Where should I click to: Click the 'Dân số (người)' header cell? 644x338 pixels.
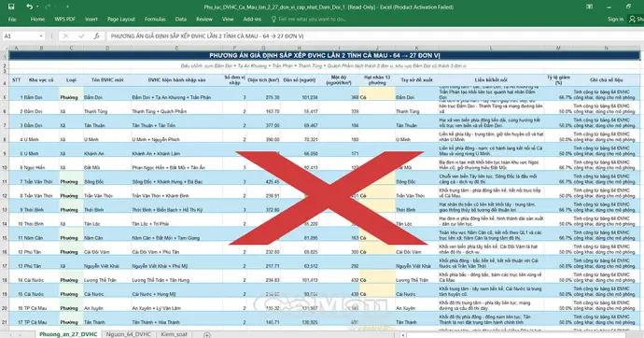point(299,80)
